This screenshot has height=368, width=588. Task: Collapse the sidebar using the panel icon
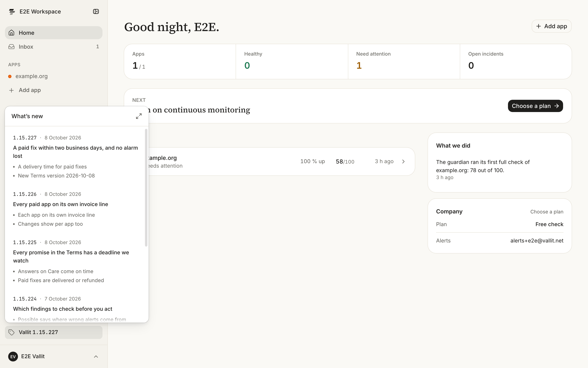96,11
